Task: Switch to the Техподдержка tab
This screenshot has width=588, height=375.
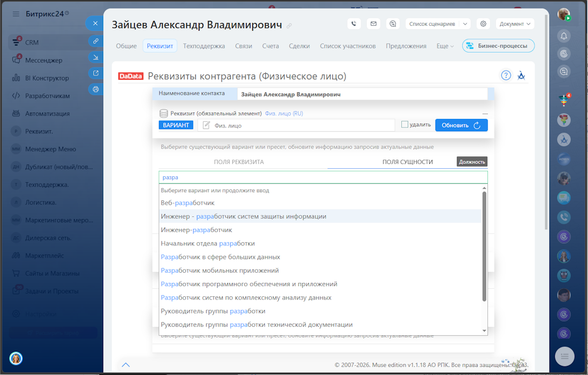Action: click(204, 46)
